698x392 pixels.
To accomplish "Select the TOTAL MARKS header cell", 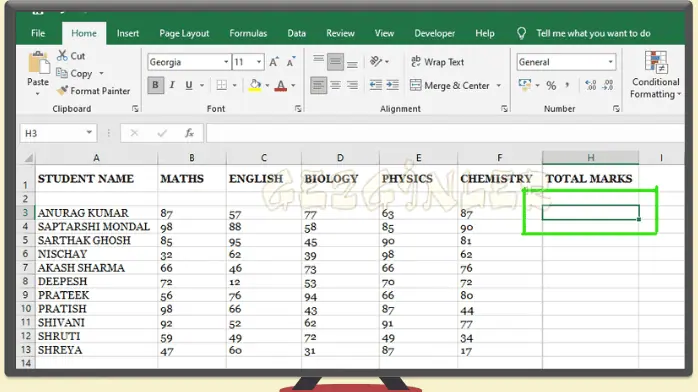I will (x=590, y=178).
